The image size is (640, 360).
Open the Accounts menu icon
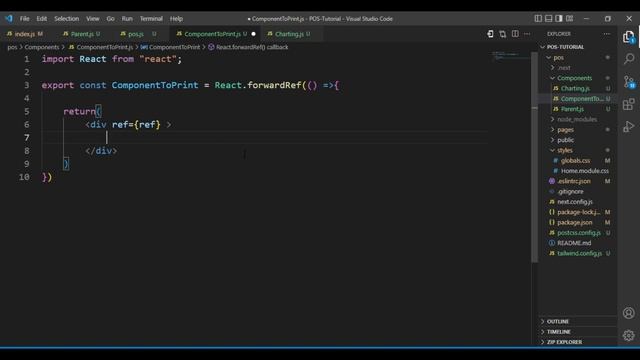[x=629, y=313]
